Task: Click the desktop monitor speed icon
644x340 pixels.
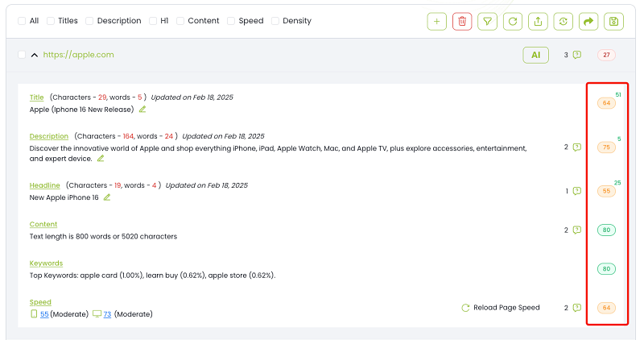Action: tap(97, 314)
